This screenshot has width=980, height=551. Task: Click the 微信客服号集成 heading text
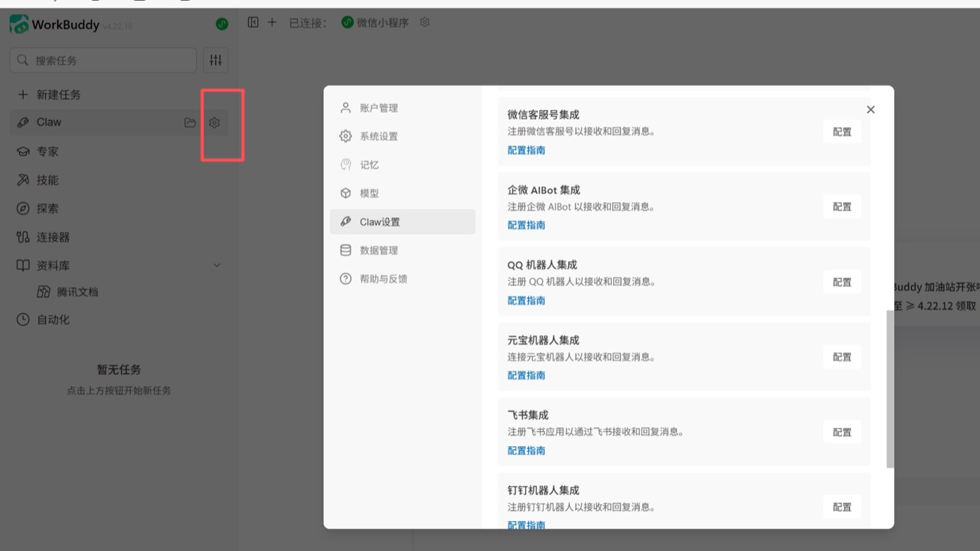544,115
